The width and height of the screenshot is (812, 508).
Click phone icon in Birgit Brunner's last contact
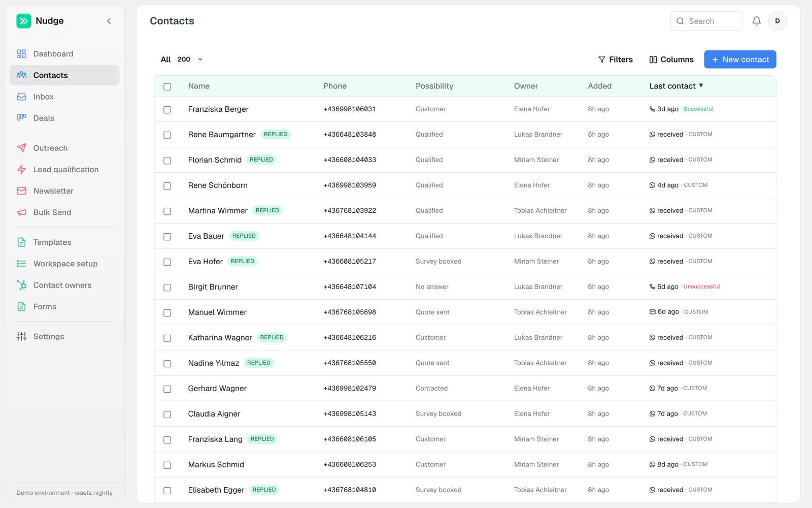pos(652,287)
